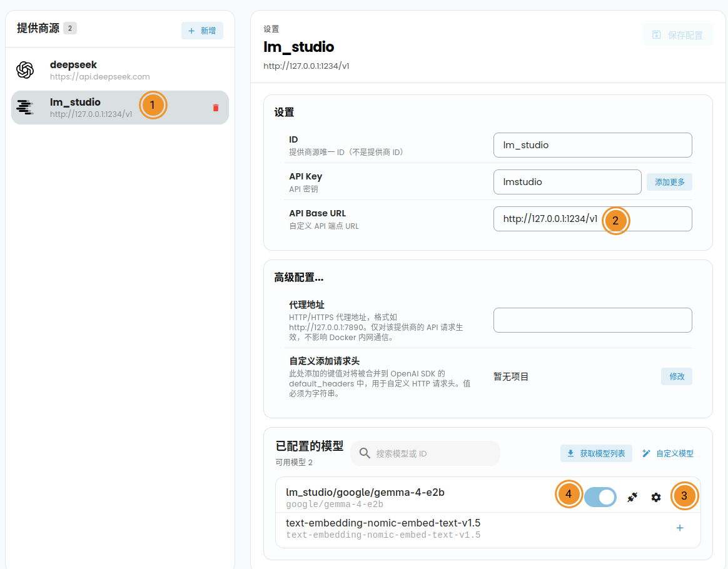Focus the API Key input field
Image resolution: width=728 pixels, height=569 pixels.
567,182
